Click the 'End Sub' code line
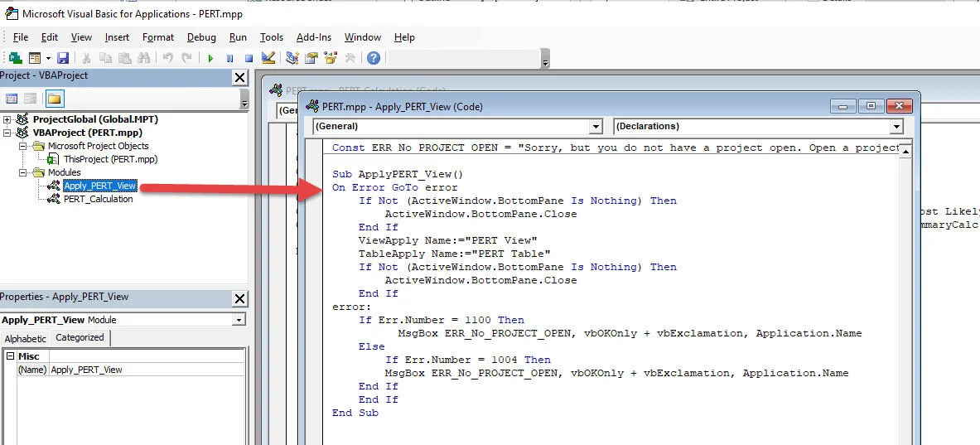 coord(355,414)
